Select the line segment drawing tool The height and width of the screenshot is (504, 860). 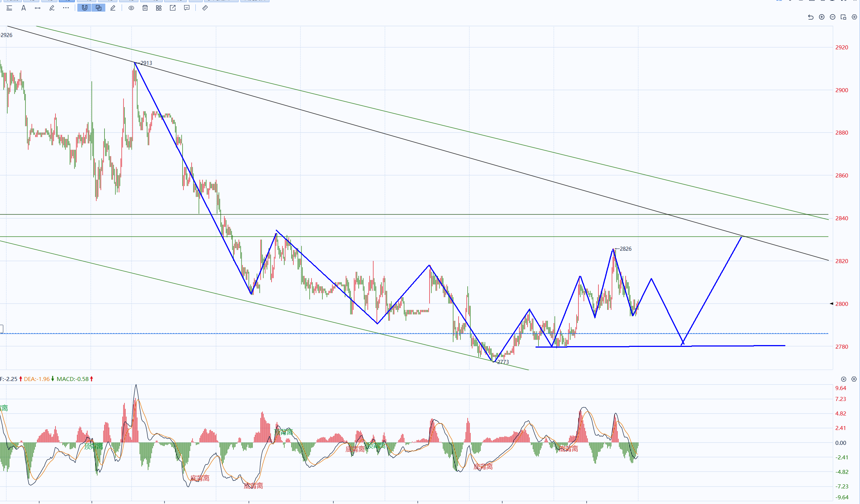coord(38,8)
